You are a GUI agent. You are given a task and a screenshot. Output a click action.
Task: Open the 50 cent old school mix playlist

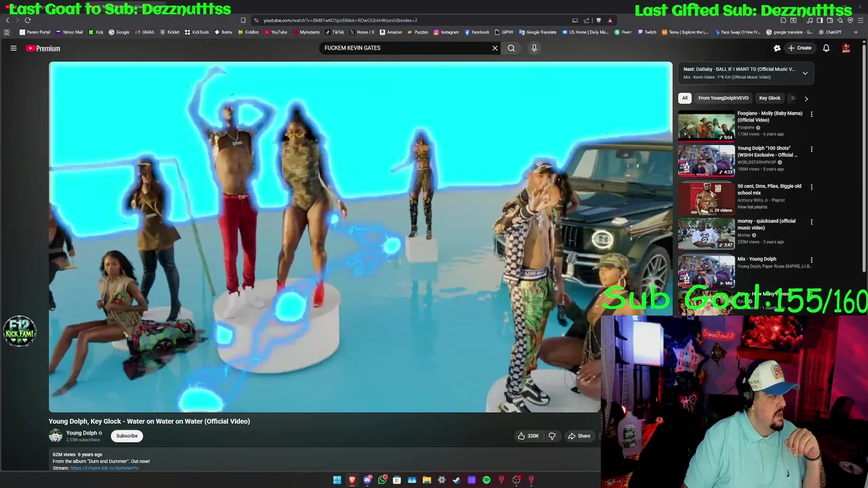coord(706,199)
